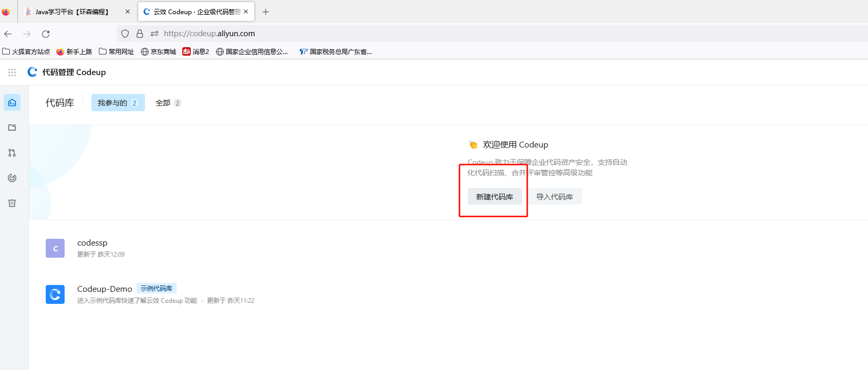This screenshot has width=868, height=370.
Task: Open the merge requests sidebar icon
Action: [12, 153]
